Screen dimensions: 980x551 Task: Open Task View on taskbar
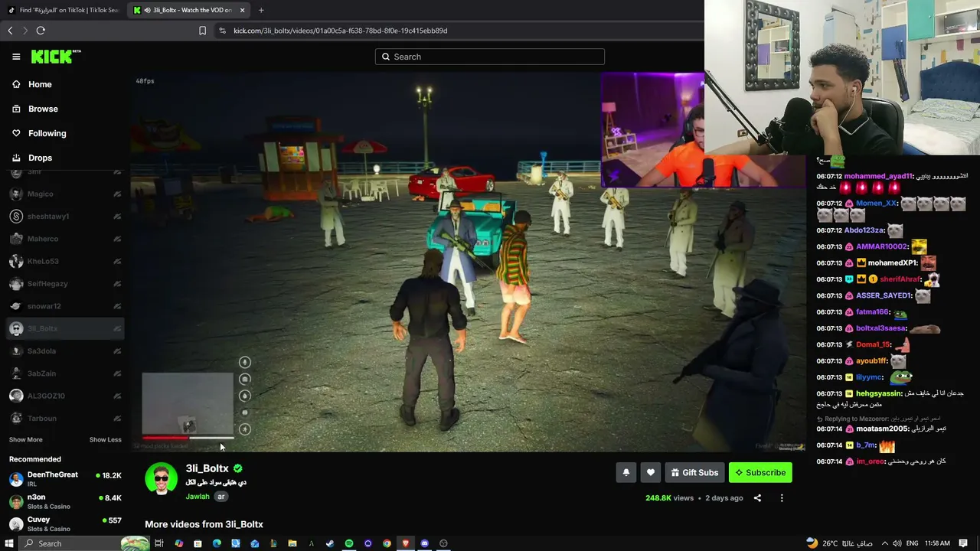click(x=159, y=543)
